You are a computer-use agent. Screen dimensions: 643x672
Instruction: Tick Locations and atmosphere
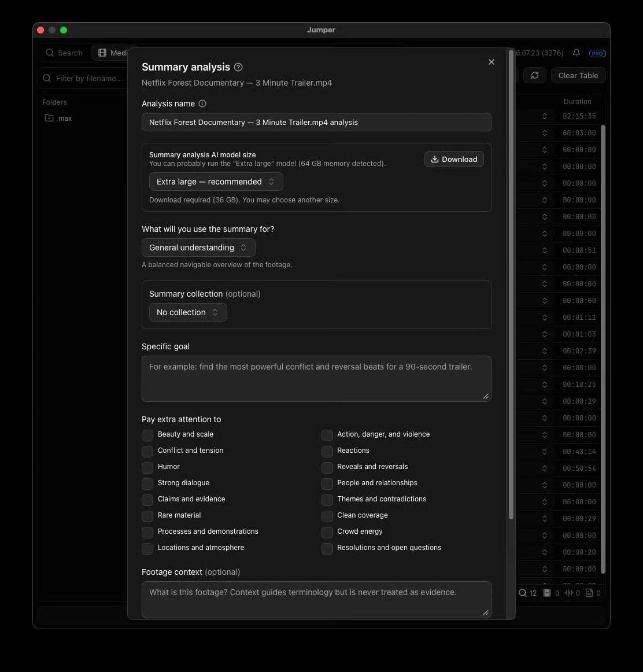pos(147,549)
